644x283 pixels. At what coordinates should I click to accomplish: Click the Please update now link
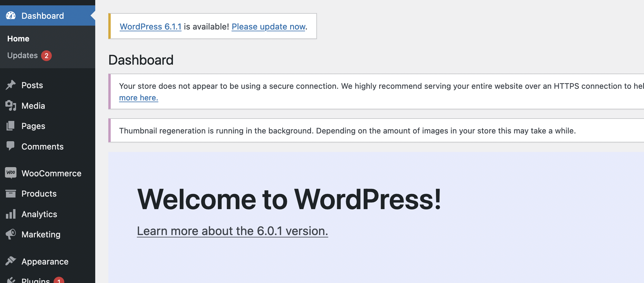pyautogui.click(x=268, y=27)
